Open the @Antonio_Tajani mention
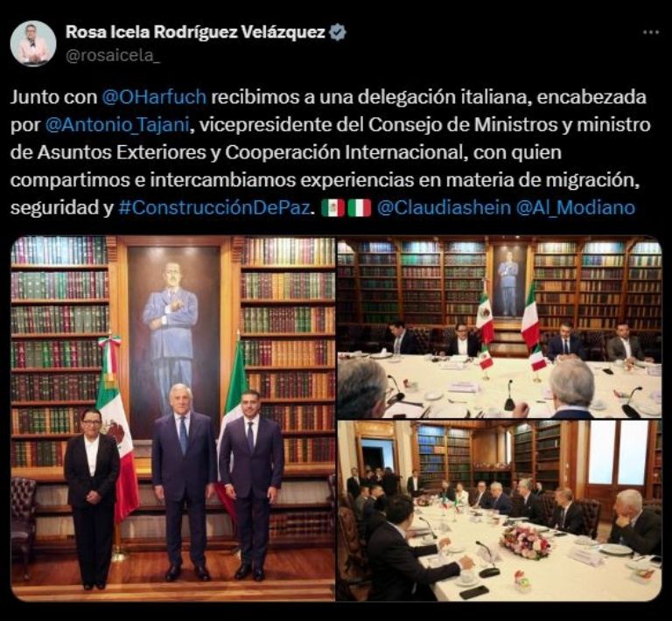 117,124
